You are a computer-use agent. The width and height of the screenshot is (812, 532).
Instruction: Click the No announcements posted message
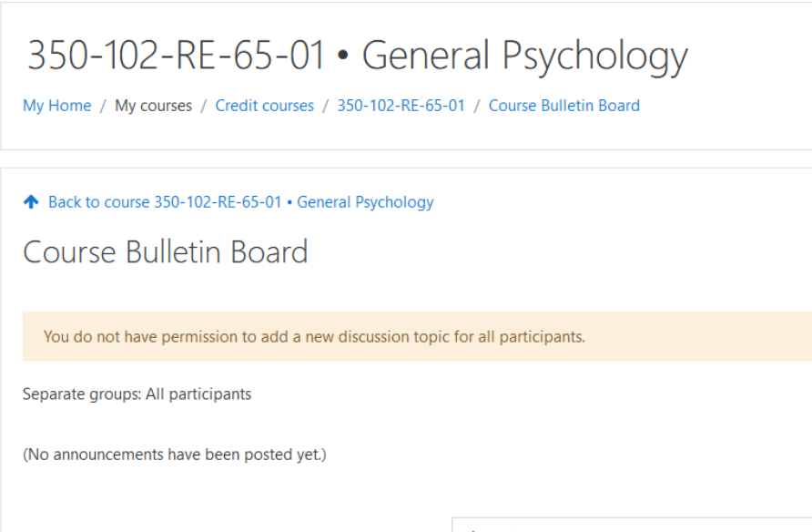[174, 454]
